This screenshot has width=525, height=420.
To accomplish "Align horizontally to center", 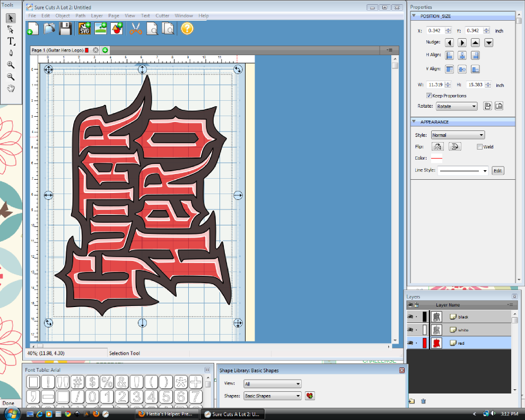I will point(462,56).
